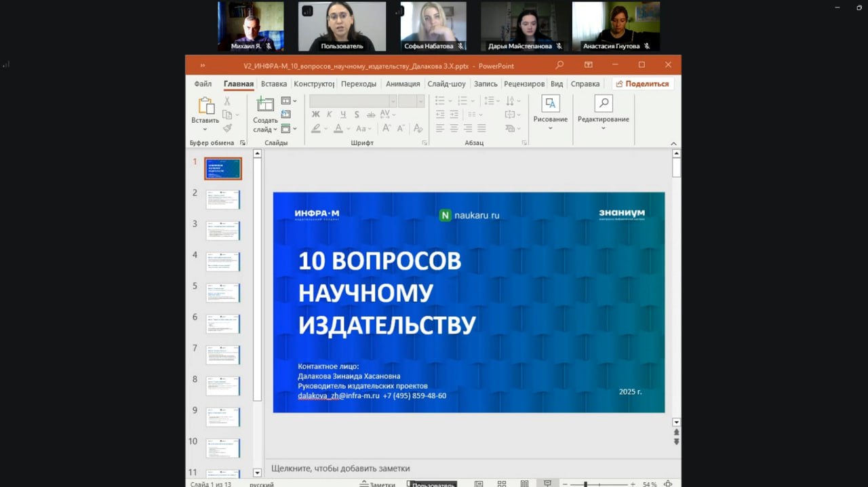868x487 pixels.
Task: Click the Reset slide icon
Action: 285,115
